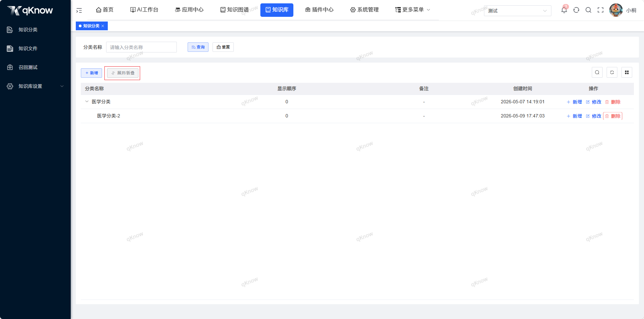
Task: Close the 知识分类 tab
Action: click(x=103, y=26)
